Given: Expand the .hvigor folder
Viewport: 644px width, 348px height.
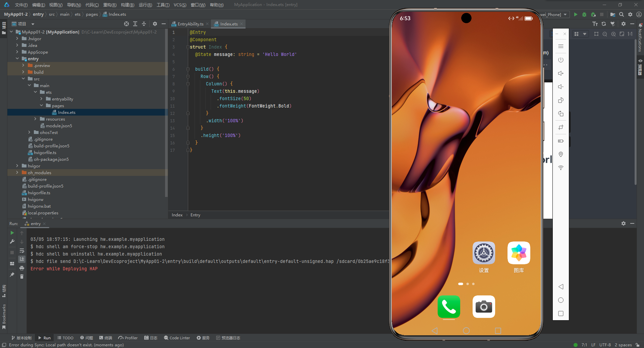Looking at the screenshot, I should (x=17, y=39).
